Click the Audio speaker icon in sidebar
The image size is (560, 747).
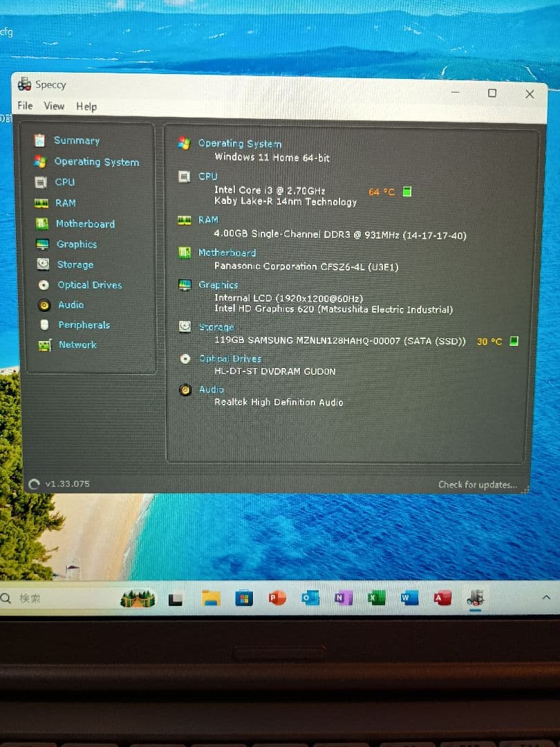pyautogui.click(x=44, y=305)
